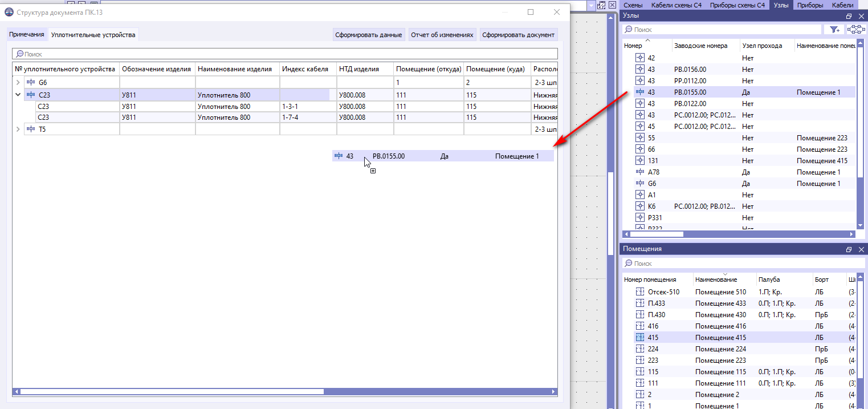
Task: Click the room icon next to Отсек-510
Action: pos(639,291)
